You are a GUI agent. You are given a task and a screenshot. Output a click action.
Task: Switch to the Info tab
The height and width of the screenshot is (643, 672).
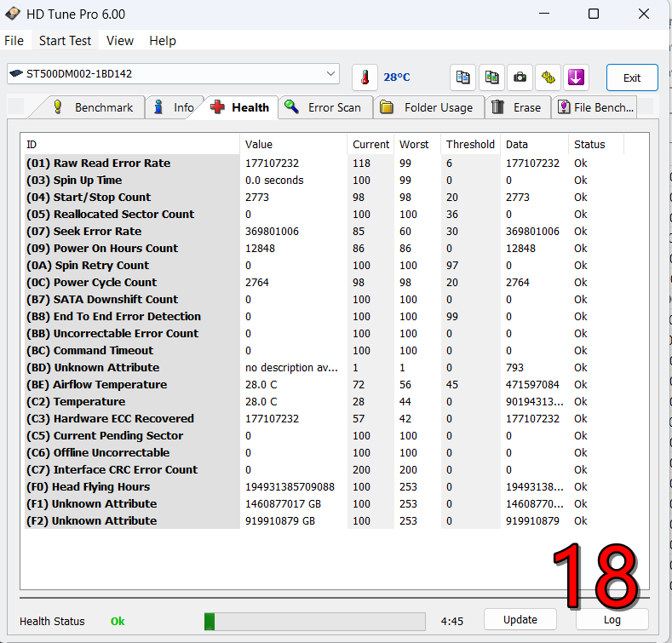(174, 107)
